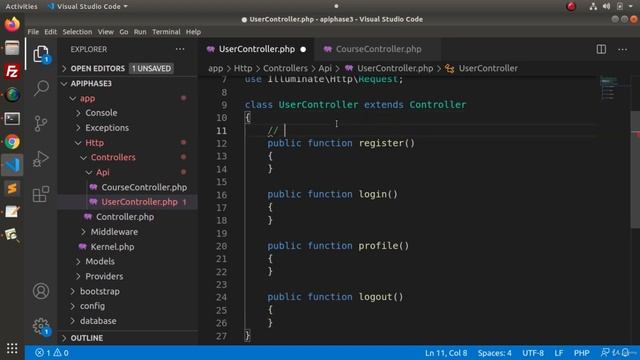
Task: Open Kernel.php in the file tree
Action: [x=112, y=247]
